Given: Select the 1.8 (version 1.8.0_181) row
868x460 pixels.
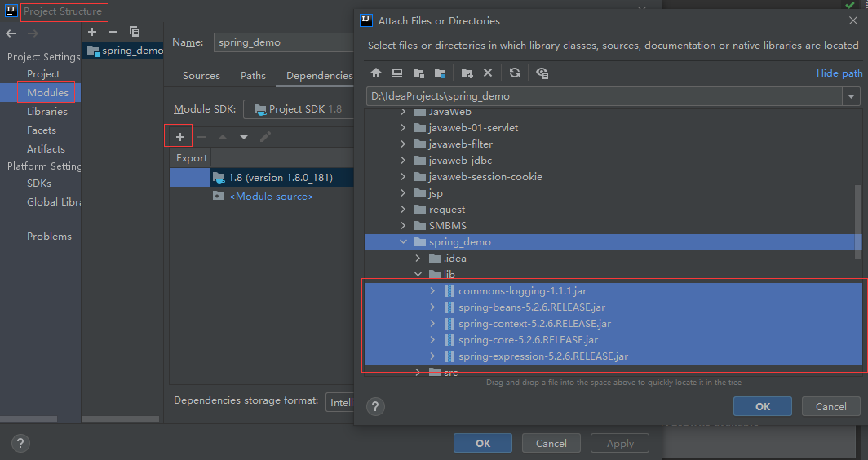Looking at the screenshot, I should 262,178.
